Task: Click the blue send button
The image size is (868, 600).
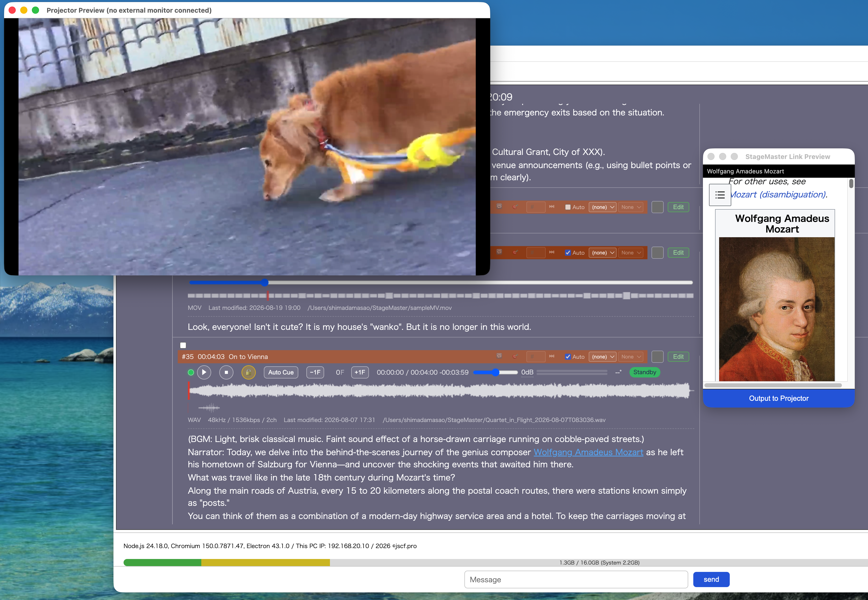Action: click(711, 579)
